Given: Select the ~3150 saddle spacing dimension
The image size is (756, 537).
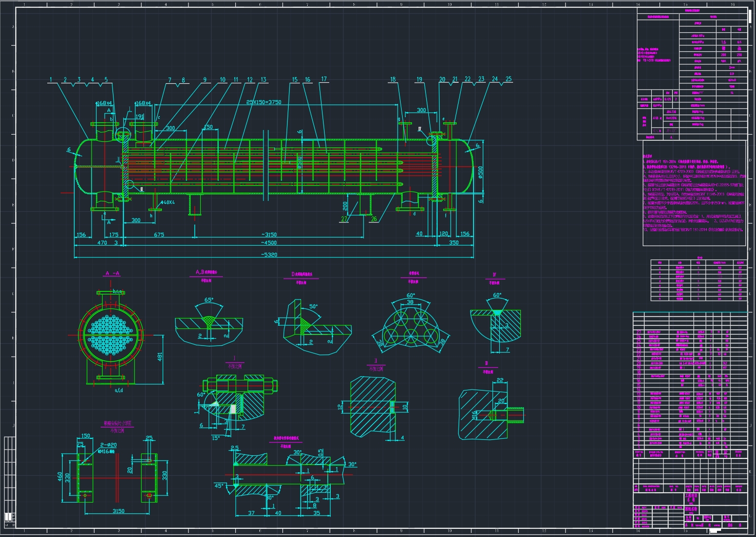Looking at the screenshot, I should pyautogui.click(x=268, y=234).
